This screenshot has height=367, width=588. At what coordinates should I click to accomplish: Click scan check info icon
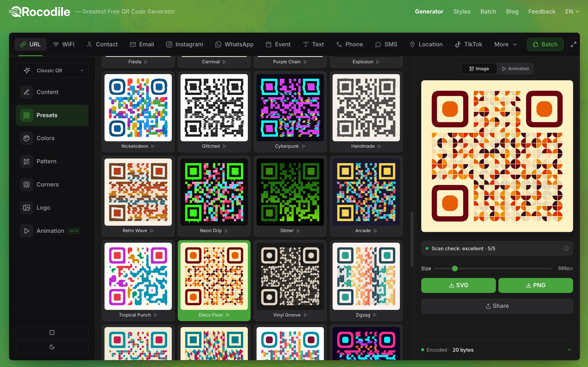[566, 248]
